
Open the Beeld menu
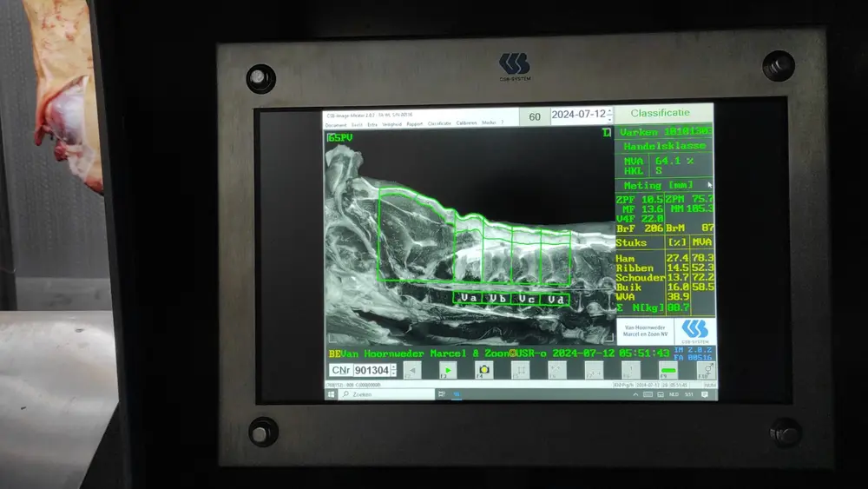pyautogui.click(x=357, y=125)
